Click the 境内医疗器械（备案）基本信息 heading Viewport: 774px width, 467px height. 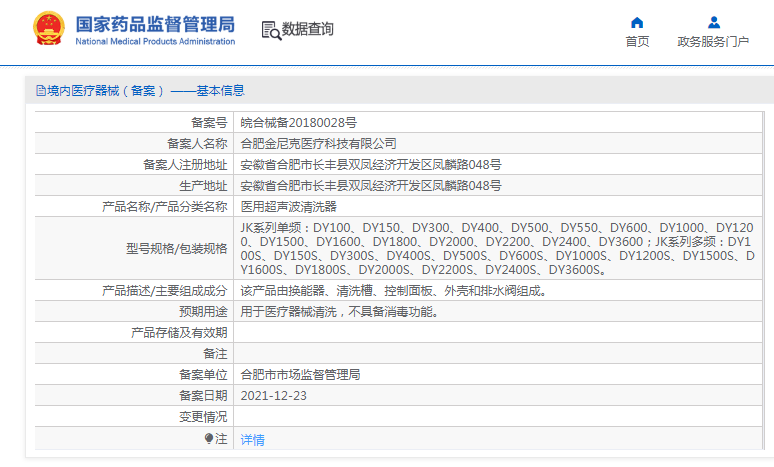point(146,90)
